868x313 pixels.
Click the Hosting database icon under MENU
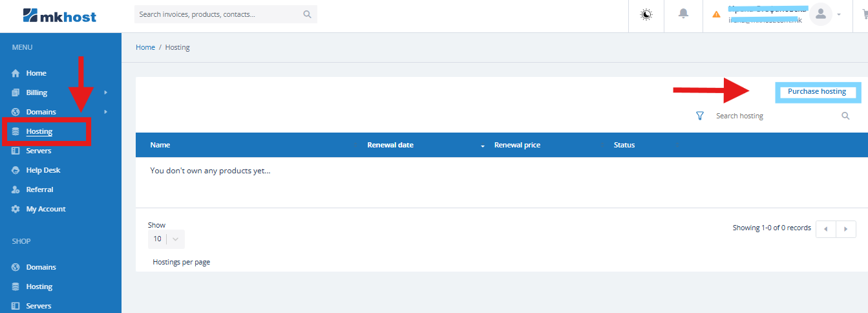click(16, 131)
